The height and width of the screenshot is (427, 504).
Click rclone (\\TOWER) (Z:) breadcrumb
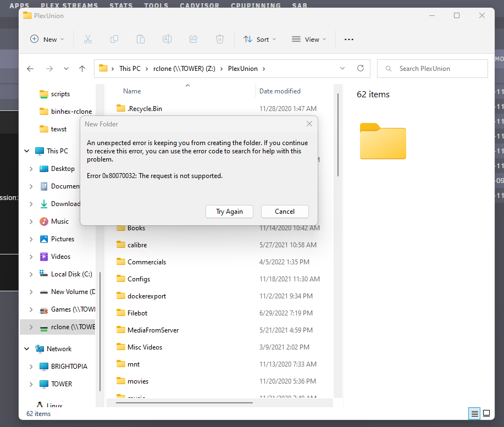(x=184, y=69)
